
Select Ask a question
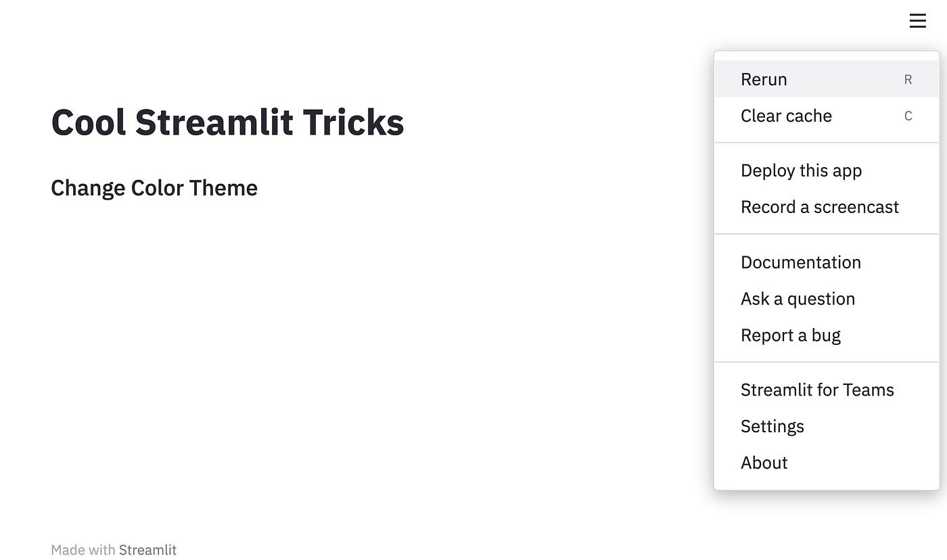click(798, 298)
